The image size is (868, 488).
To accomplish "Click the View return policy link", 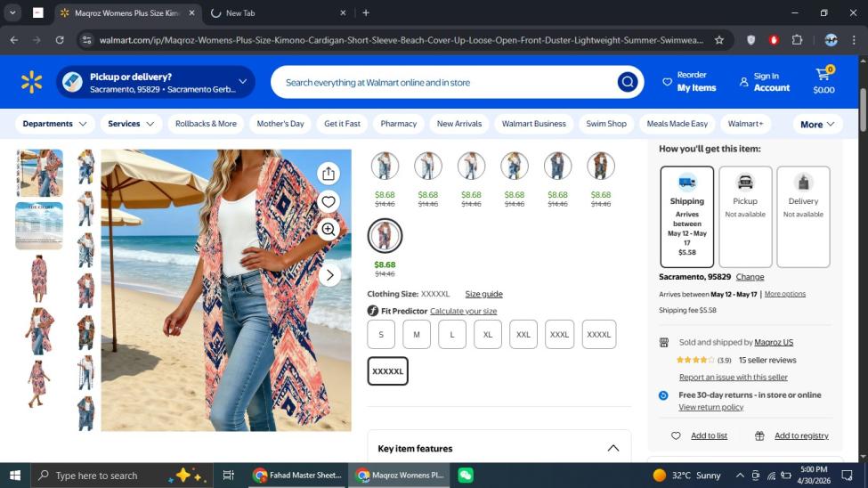I will pos(710,407).
